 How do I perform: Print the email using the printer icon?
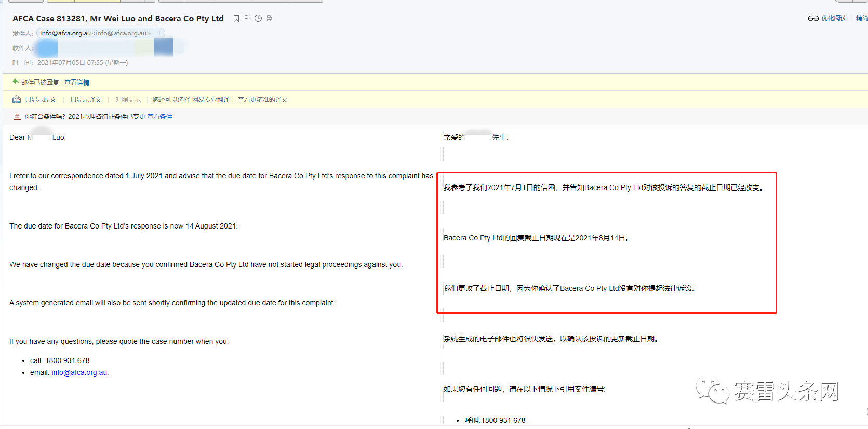(x=269, y=19)
